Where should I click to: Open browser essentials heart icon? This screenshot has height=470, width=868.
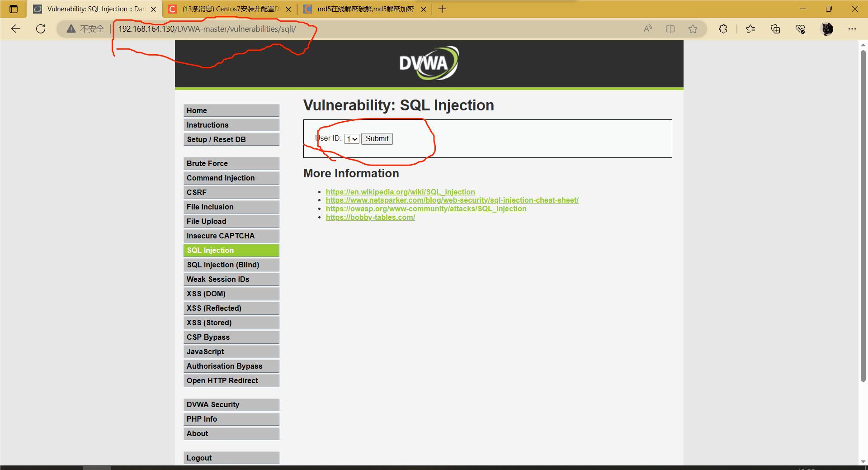pos(800,29)
